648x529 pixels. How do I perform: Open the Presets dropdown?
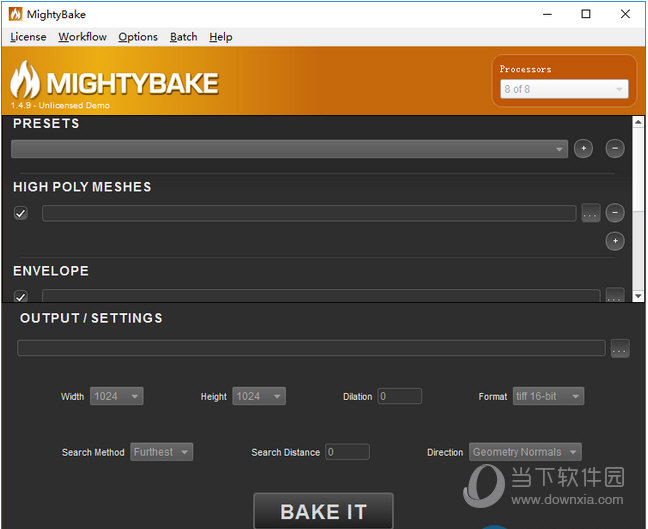[289, 149]
